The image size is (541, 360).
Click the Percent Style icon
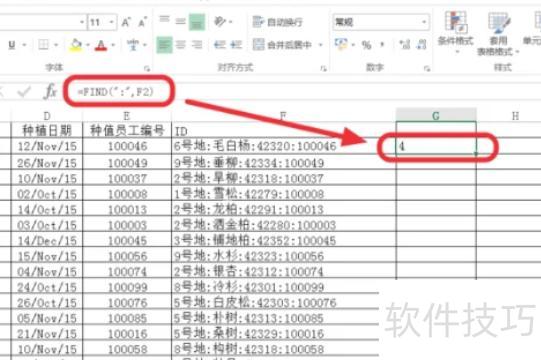click(366, 45)
